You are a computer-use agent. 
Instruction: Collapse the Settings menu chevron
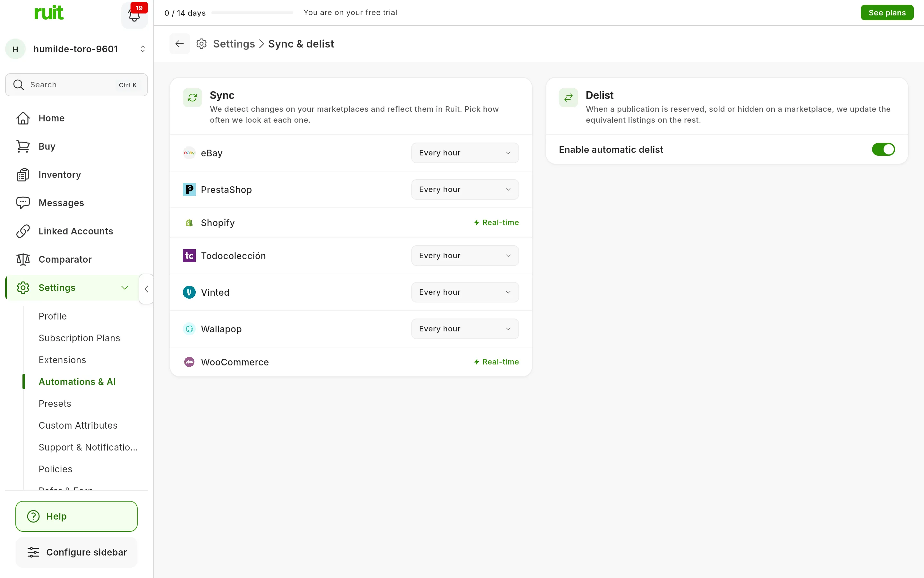coord(125,287)
